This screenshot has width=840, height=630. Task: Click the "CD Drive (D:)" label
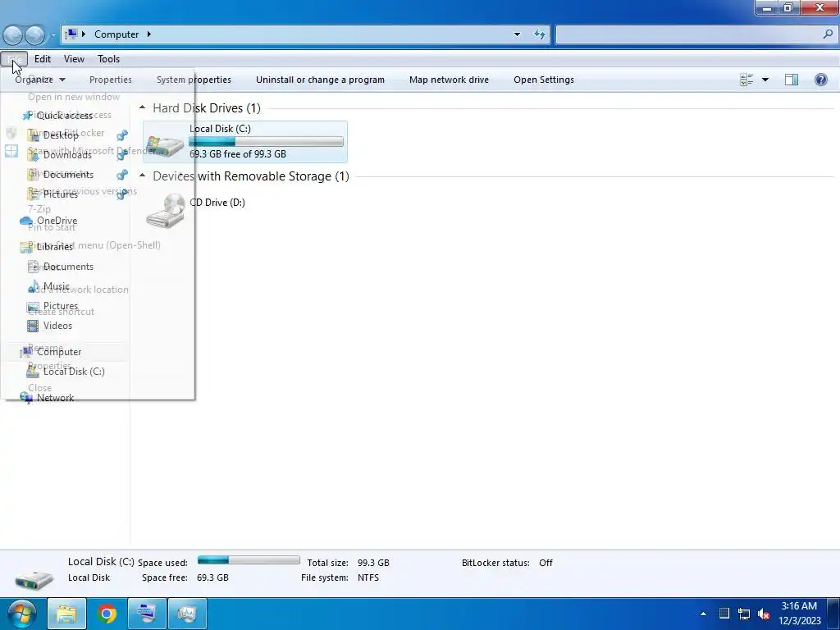click(217, 203)
